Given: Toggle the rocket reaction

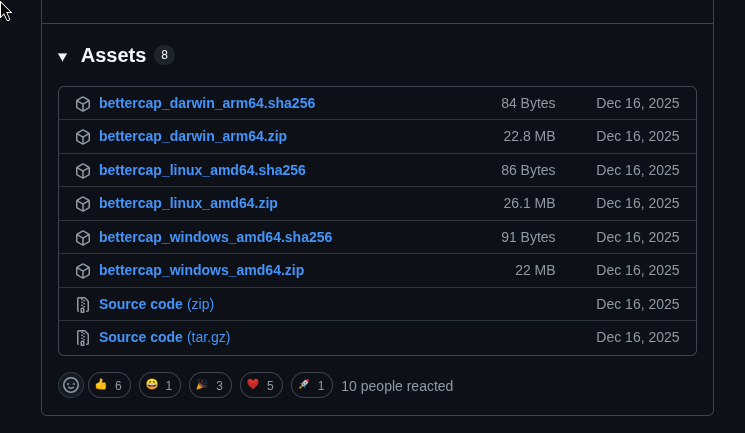Looking at the screenshot, I should coord(312,385).
